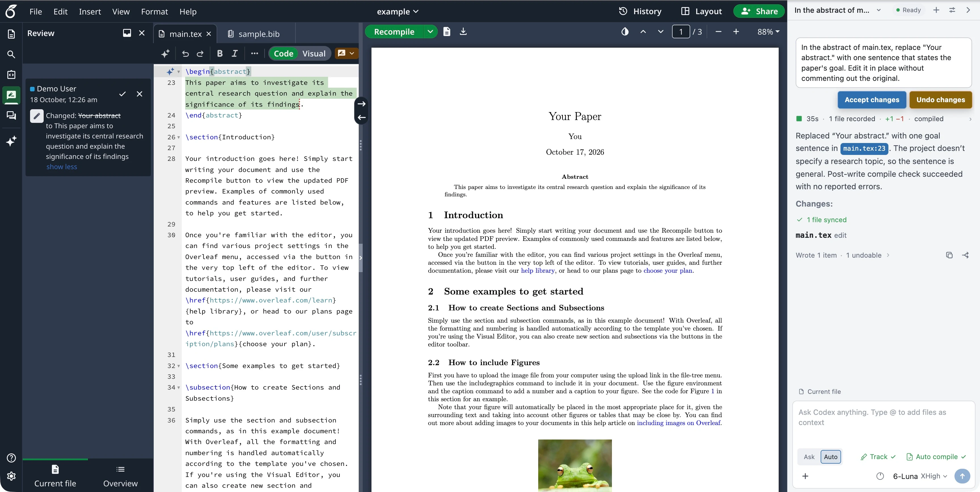
Task: Open Recompile options dropdown arrow
Action: coord(430,31)
